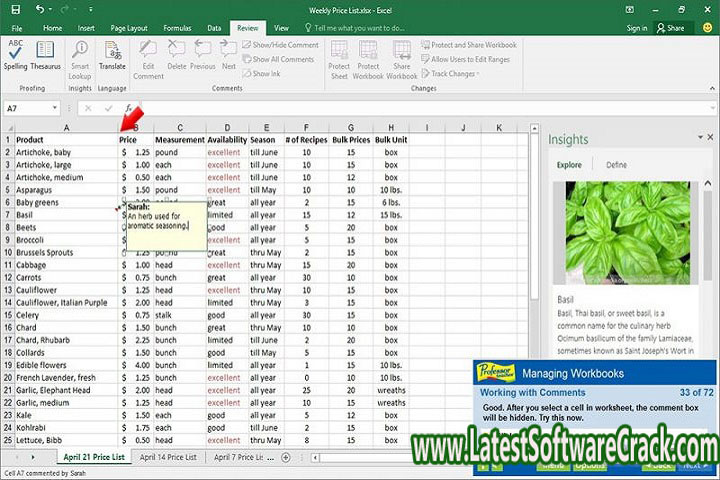The image size is (720, 480).
Task: Select the April 21 Price List sheet tab
Action: pyautogui.click(x=94, y=457)
